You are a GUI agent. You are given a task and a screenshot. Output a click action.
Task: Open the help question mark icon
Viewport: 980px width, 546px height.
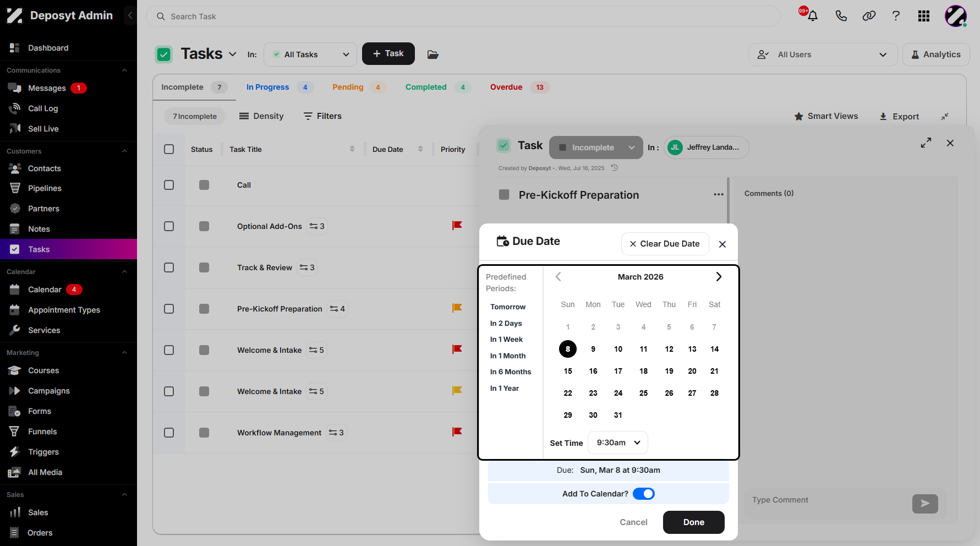coord(896,16)
